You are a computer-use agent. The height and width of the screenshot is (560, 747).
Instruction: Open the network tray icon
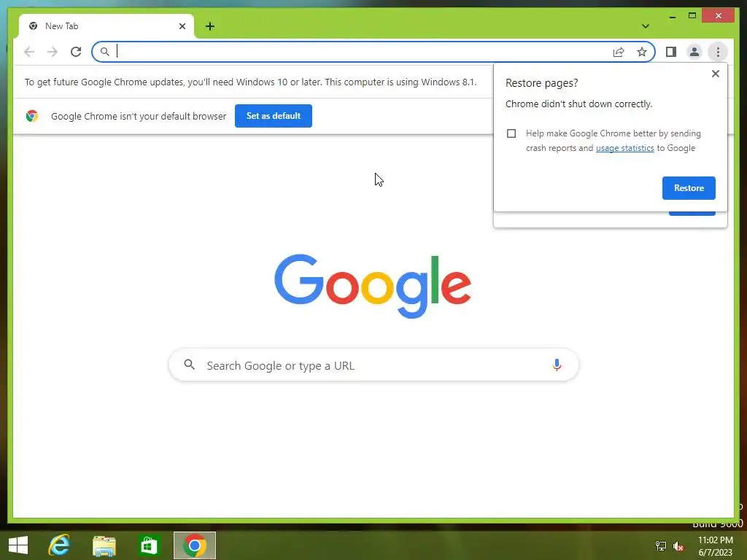660,546
